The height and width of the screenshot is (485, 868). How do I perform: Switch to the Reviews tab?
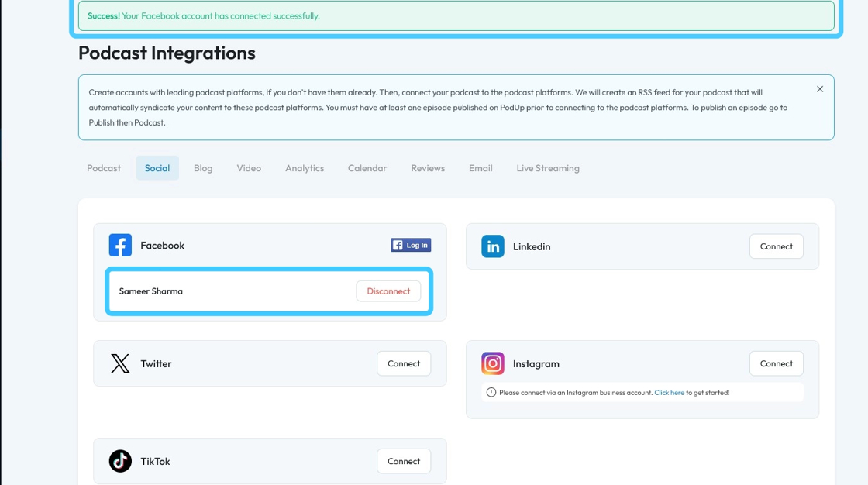click(428, 168)
